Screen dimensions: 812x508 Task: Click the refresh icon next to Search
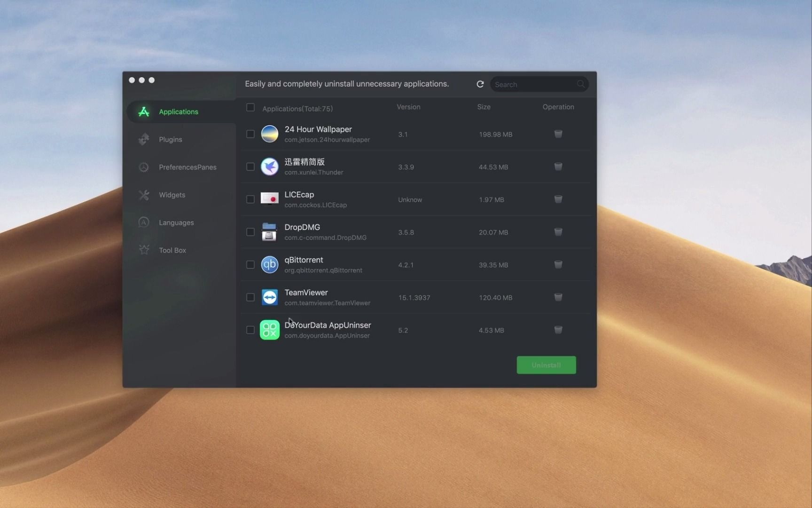pyautogui.click(x=480, y=84)
